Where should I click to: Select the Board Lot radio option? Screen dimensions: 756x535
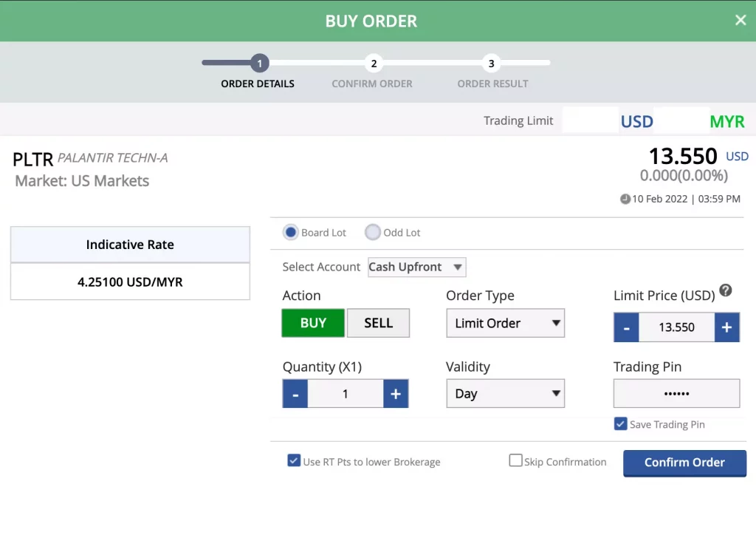(291, 232)
